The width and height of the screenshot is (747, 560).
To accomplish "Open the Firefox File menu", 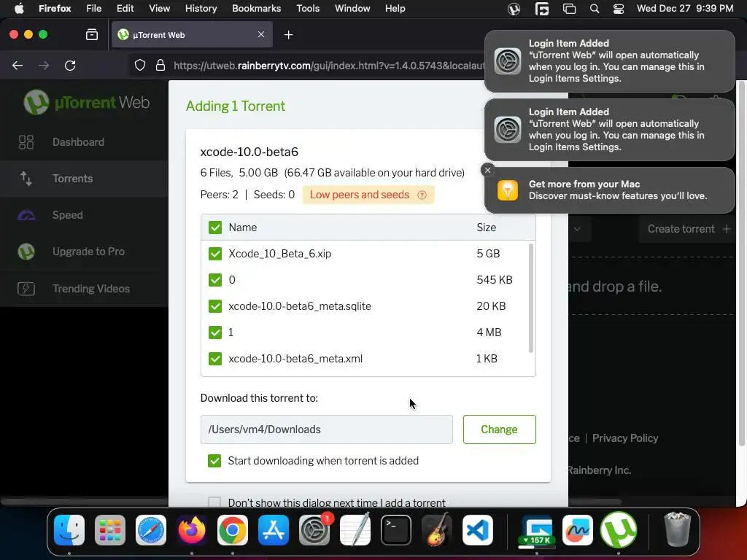I will coord(94,8).
